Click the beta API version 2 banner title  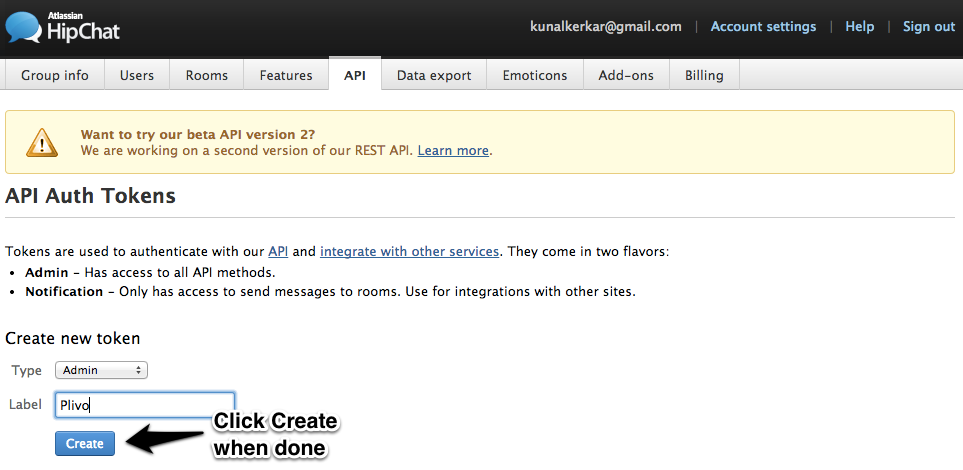pos(198,135)
